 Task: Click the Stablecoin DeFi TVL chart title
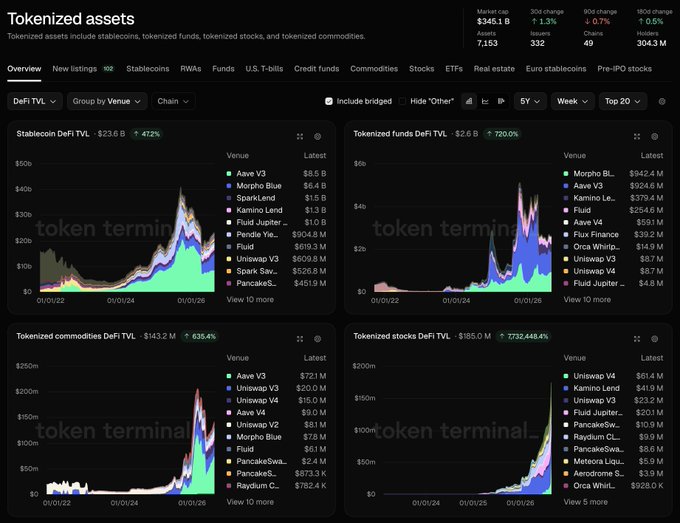tap(53, 134)
